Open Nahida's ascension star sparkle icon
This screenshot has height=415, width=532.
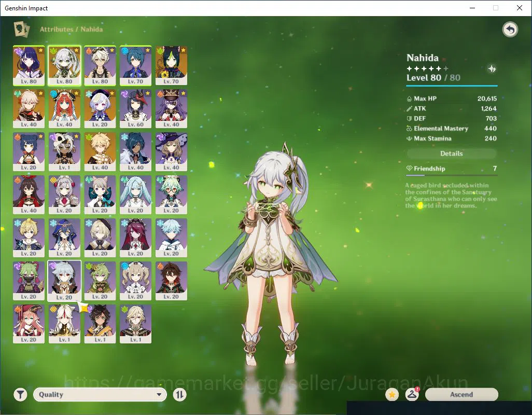click(492, 69)
